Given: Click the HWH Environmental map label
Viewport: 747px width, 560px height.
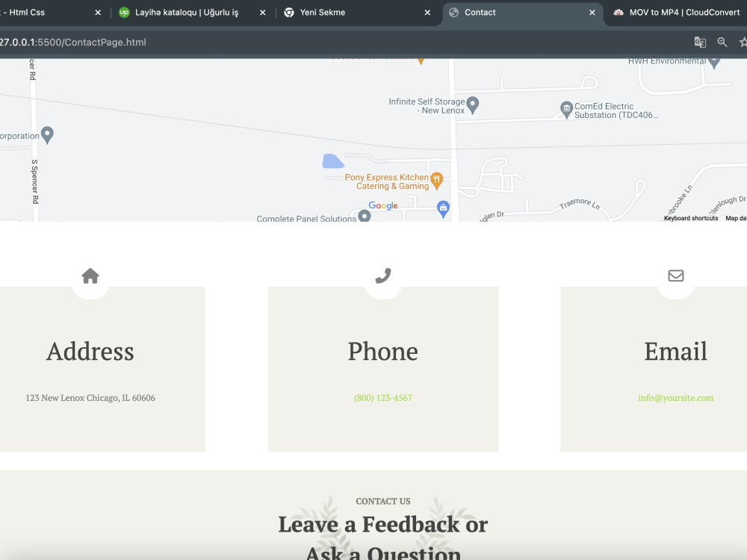Looking at the screenshot, I should (667, 61).
